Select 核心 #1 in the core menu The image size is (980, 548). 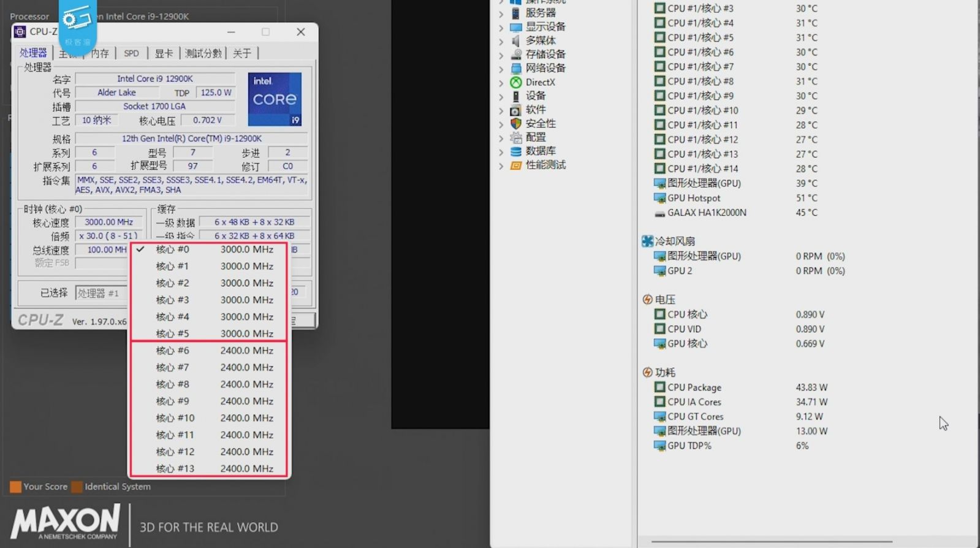pos(208,266)
